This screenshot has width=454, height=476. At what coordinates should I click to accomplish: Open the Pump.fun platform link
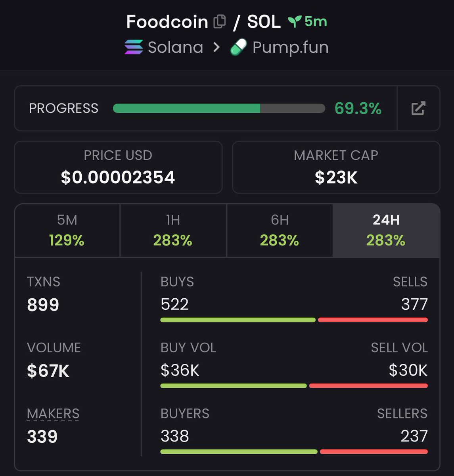click(x=290, y=47)
